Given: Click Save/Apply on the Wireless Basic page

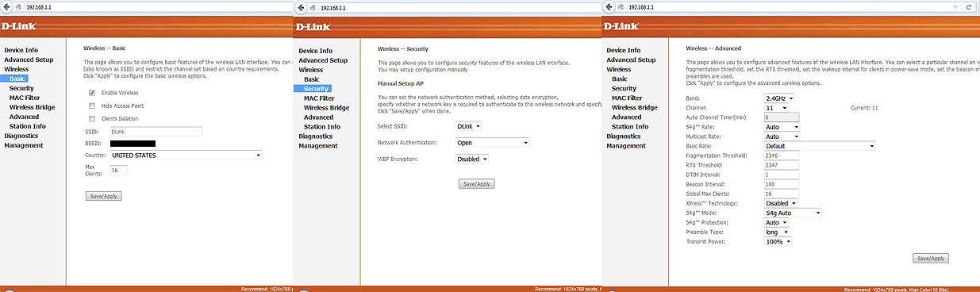Looking at the screenshot, I should [x=104, y=196].
